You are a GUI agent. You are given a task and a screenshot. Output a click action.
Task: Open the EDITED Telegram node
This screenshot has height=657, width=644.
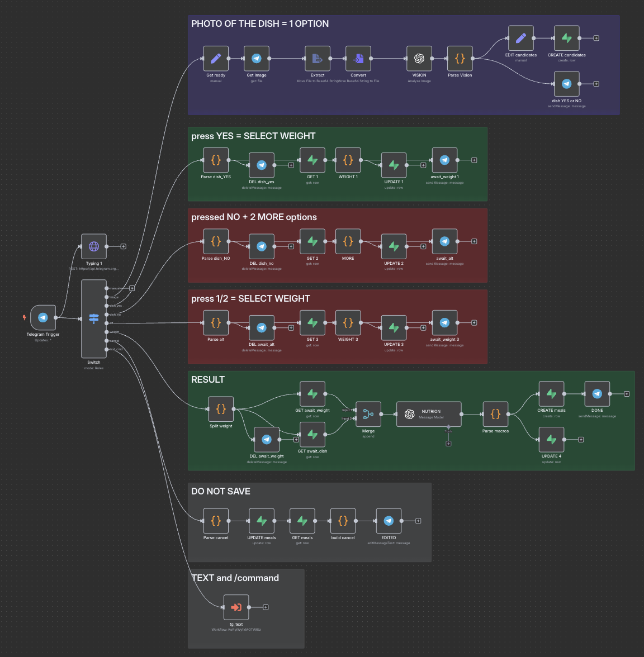pos(389,521)
